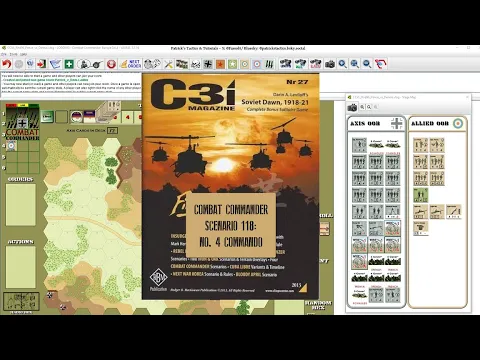Click the red circle toolbar button
This screenshot has height=360, width=480.
coord(111,64)
